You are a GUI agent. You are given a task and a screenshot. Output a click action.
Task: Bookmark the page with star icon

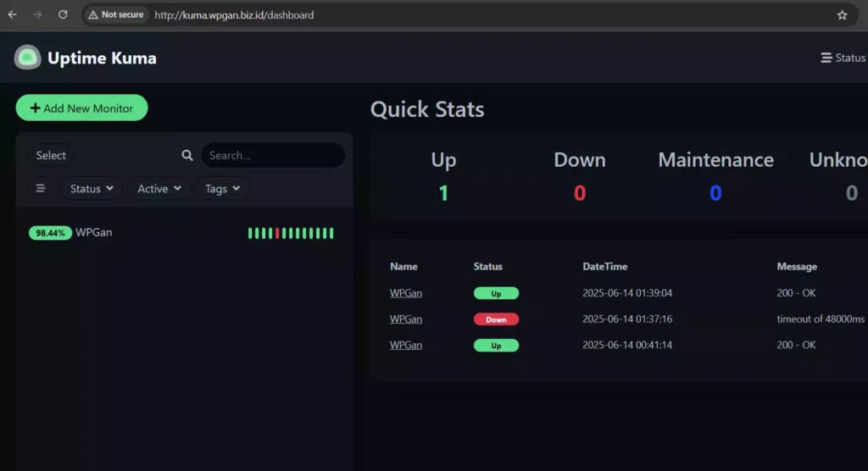pos(842,15)
